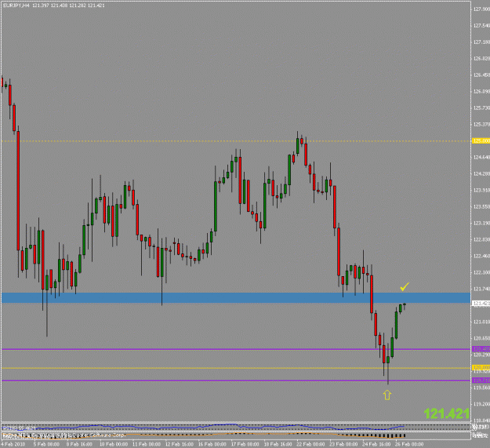Click the 16 Feb 00:00 time axis label

[x=212, y=444]
